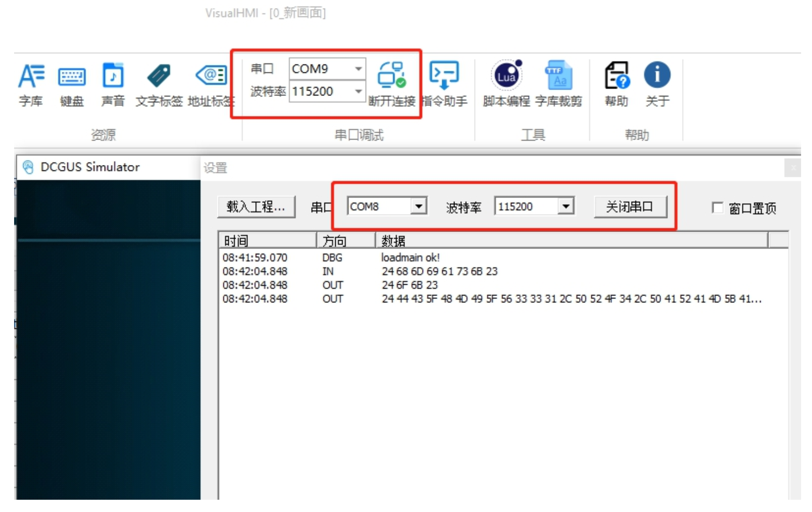Expand the COM9 serial port dropdown
The width and height of the screenshot is (812, 512).
pyautogui.click(x=358, y=69)
